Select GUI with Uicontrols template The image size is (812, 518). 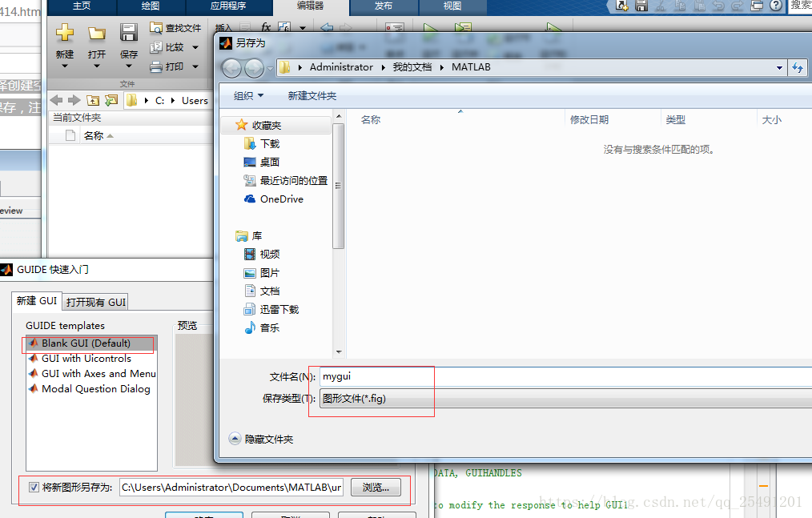pos(91,359)
